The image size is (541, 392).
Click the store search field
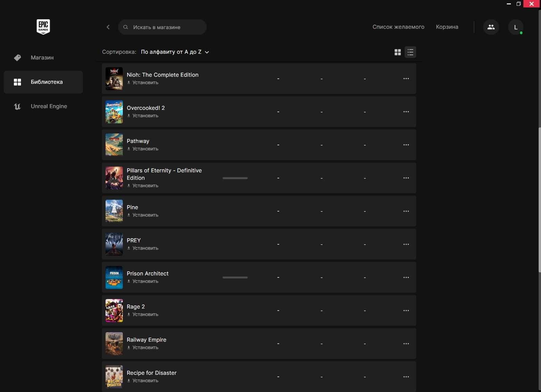click(162, 27)
